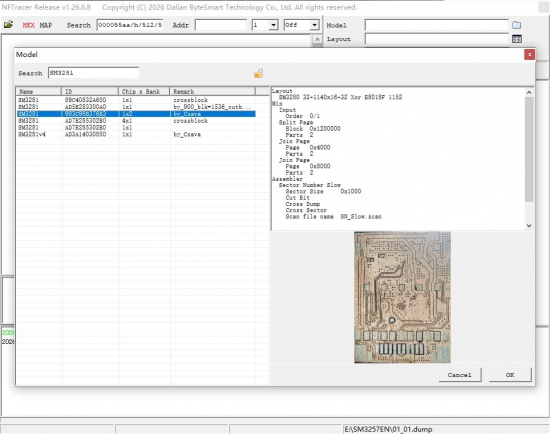
Task: Click ID AD3A14030850 cell
Action: coord(85,134)
